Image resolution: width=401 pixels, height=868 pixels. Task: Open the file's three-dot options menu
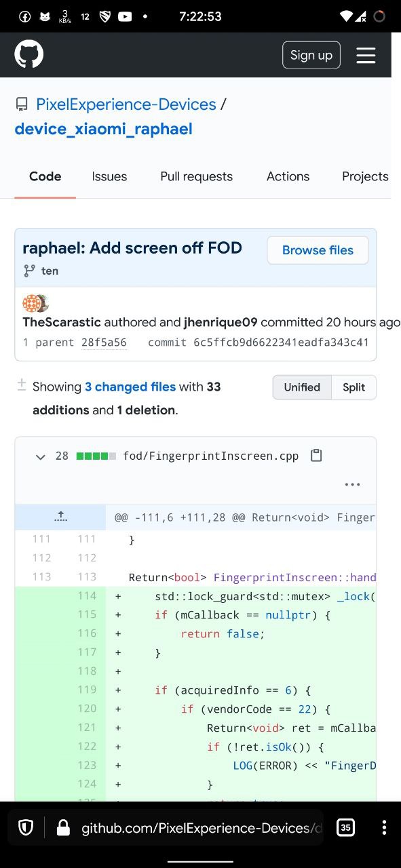pos(352,485)
